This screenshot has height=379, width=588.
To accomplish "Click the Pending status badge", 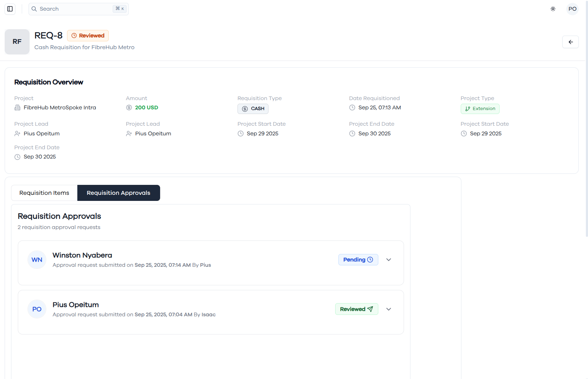I will [x=358, y=260].
